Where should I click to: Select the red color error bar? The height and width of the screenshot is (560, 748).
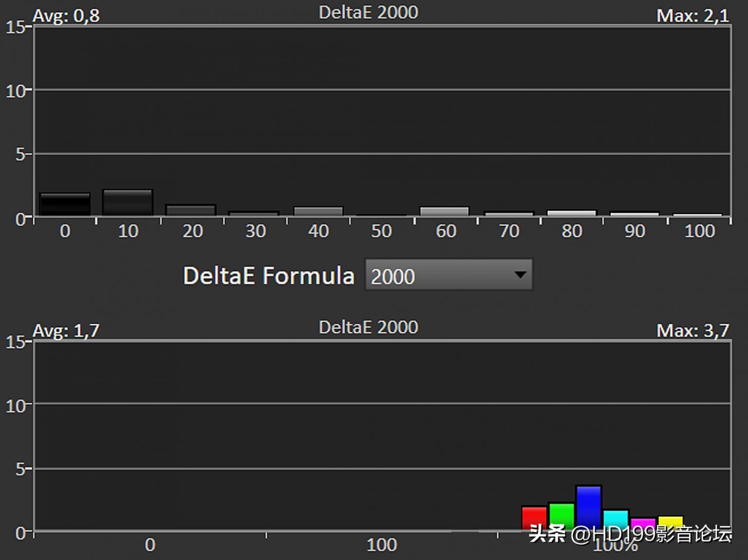tap(534, 517)
